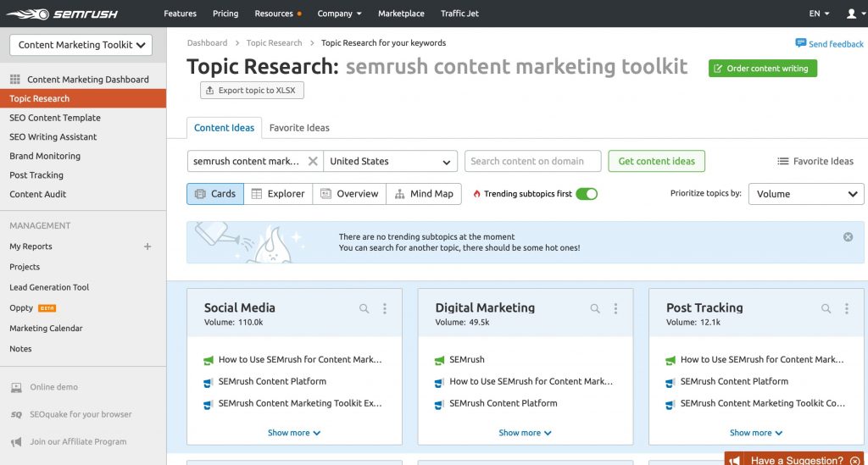Click the Get content ideas button

pos(657,162)
